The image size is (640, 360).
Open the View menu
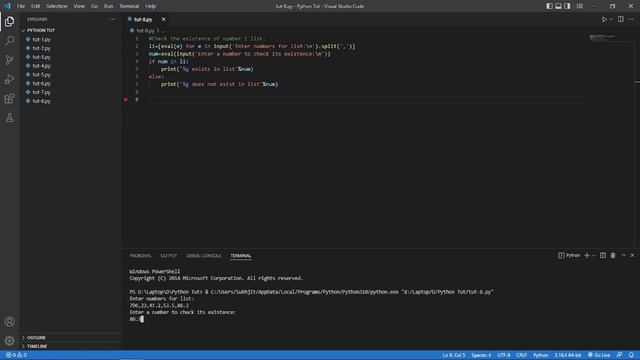tap(79, 6)
